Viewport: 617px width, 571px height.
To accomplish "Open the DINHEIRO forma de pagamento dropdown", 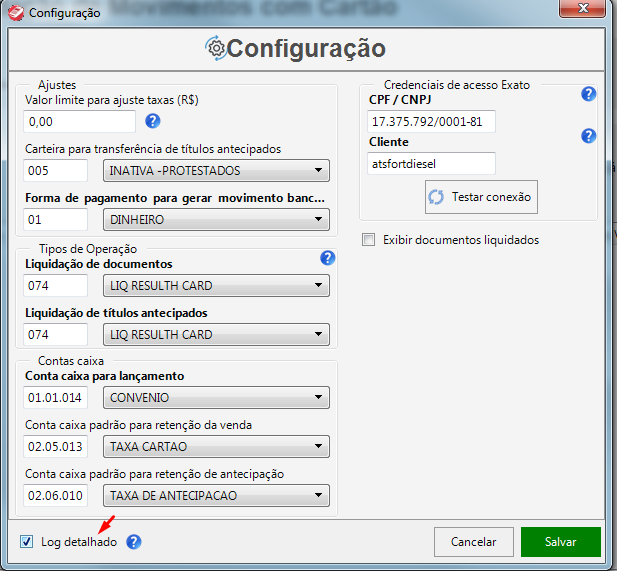I will pyautogui.click(x=216, y=219).
